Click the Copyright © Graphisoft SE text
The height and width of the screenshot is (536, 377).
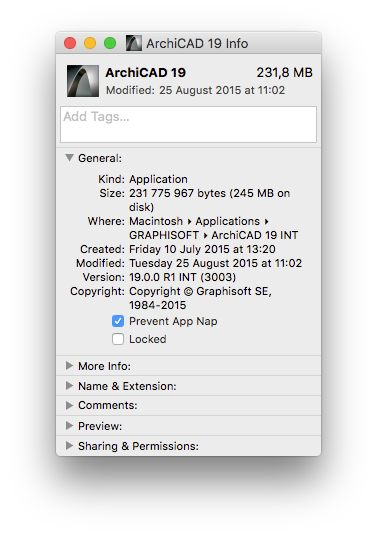pyautogui.click(x=200, y=291)
